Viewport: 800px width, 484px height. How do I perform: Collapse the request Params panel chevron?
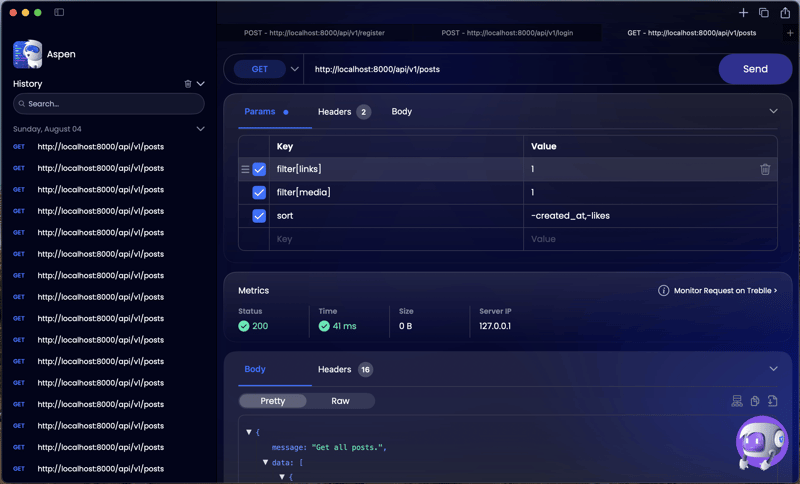tap(773, 112)
